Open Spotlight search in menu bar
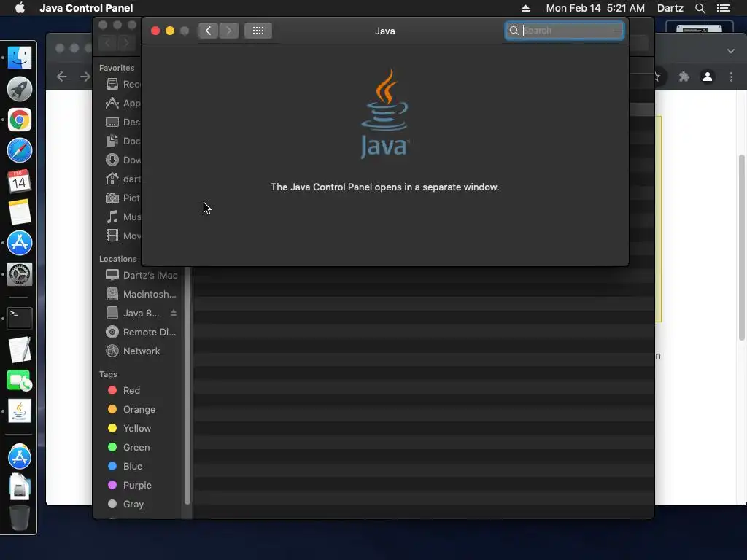 tap(700, 8)
